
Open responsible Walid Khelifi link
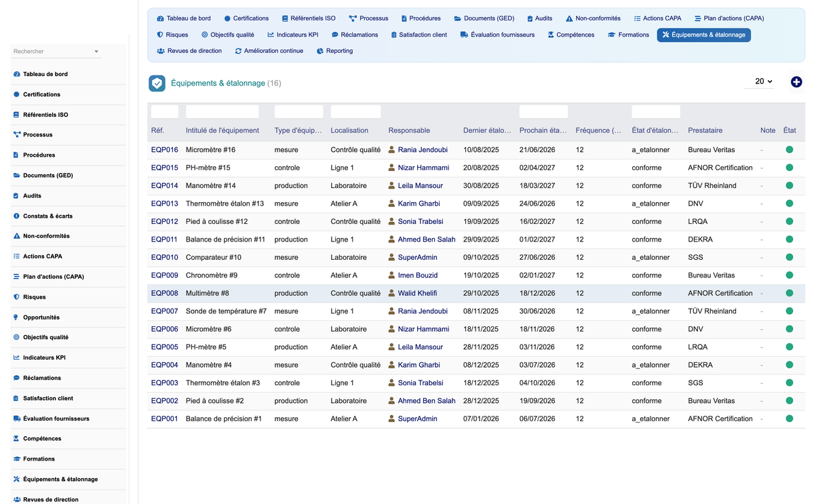coord(417,293)
